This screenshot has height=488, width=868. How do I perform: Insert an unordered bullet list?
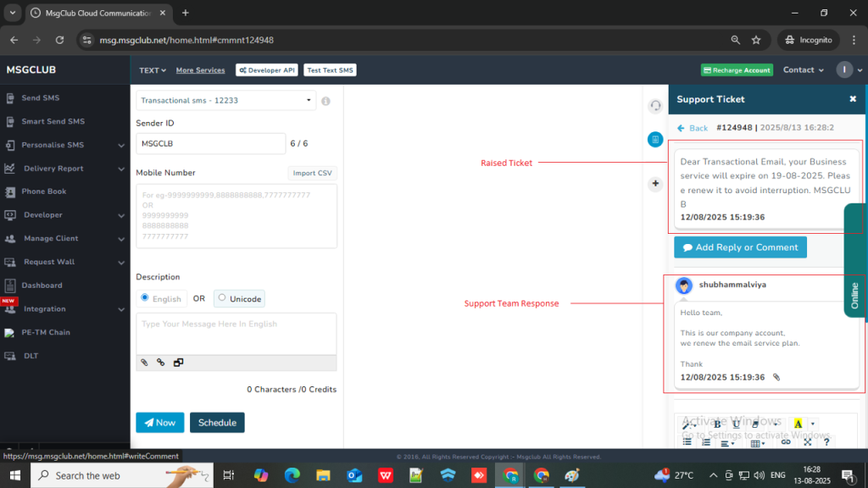[687, 442]
